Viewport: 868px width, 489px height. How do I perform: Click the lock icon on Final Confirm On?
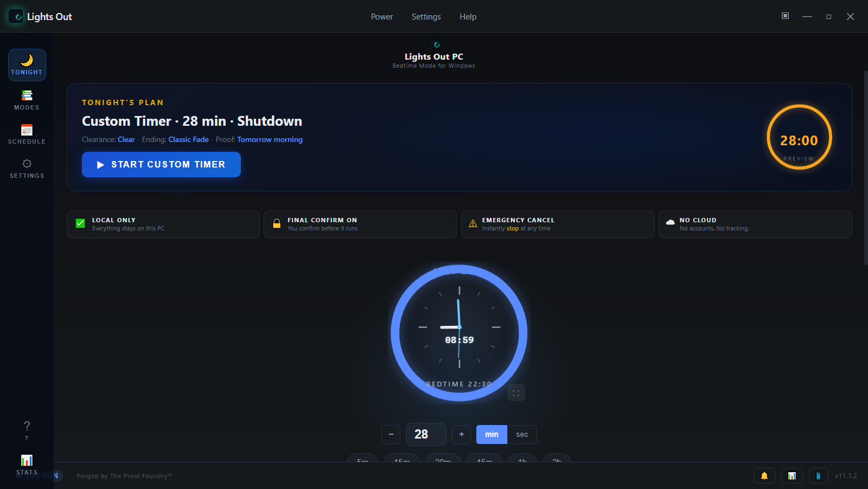277,223
